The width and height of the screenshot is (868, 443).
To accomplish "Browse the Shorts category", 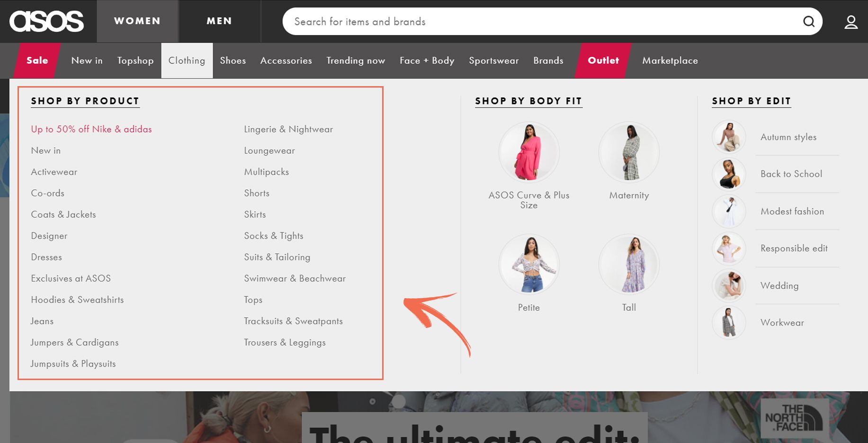I will [257, 193].
